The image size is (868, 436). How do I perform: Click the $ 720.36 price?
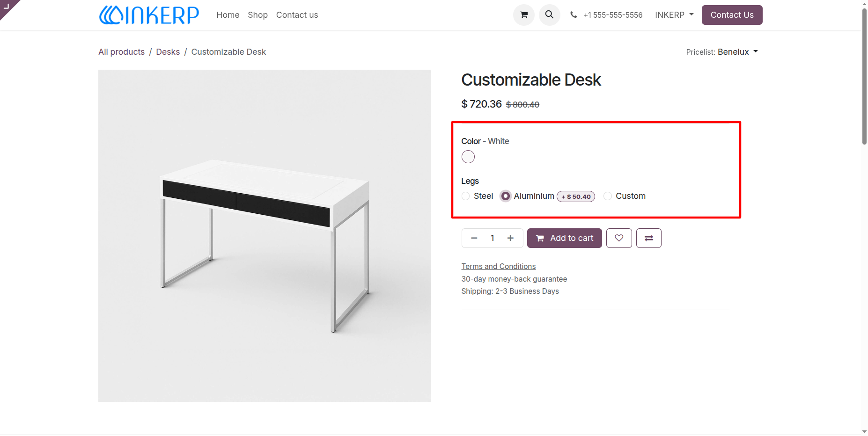click(x=482, y=104)
